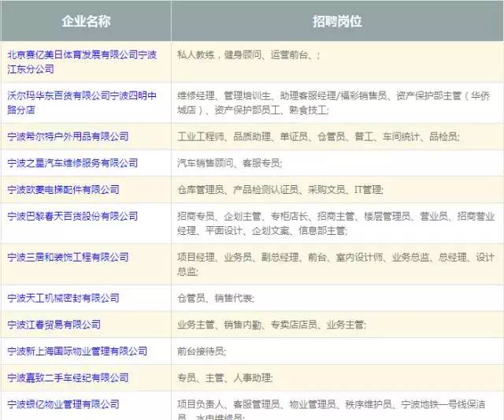Select positions text 汽车销售顾问、客服专员

point(229,163)
